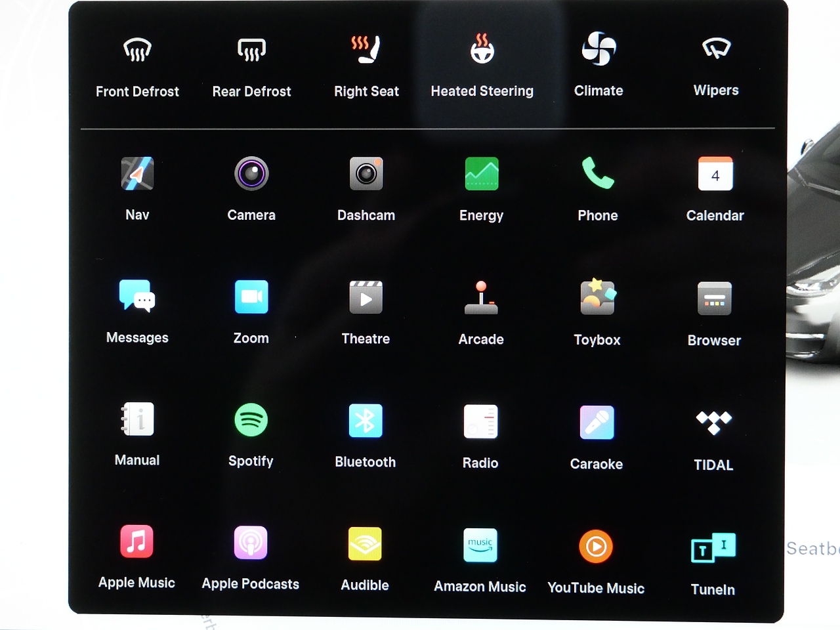Toggle the Right Seat heater
This screenshot has width=840, height=630.
coord(366,50)
